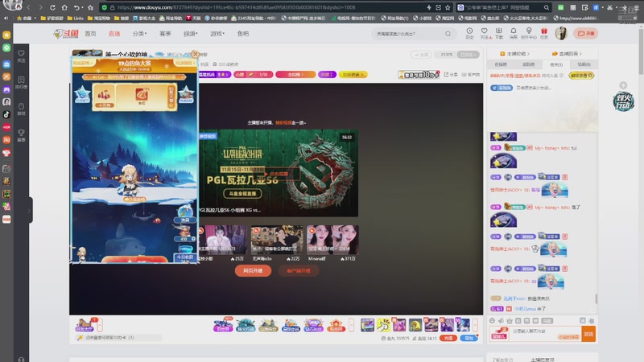Click the yellow star favorites sidebar icon
The height and width of the screenshot is (362, 644).
(6, 35)
